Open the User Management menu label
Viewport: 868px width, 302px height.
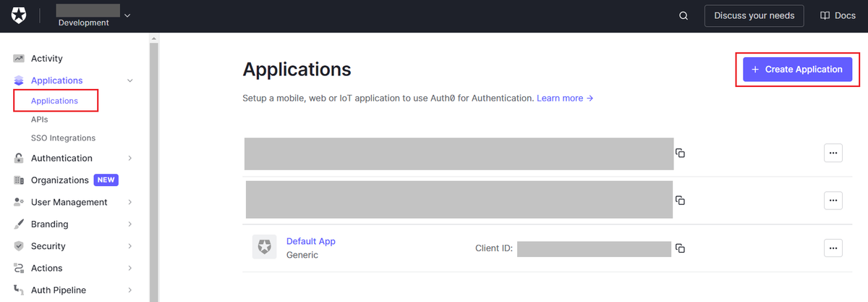[69, 203]
